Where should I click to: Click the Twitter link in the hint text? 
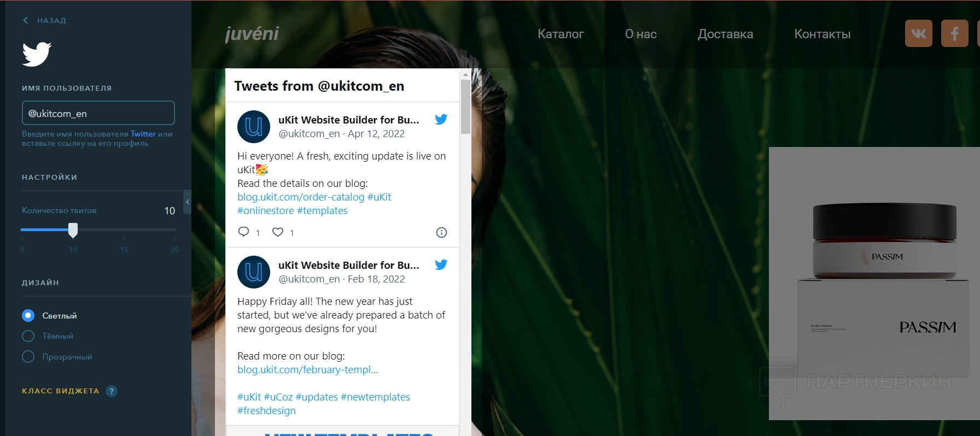pyautogui.click(x=143, y=134)
